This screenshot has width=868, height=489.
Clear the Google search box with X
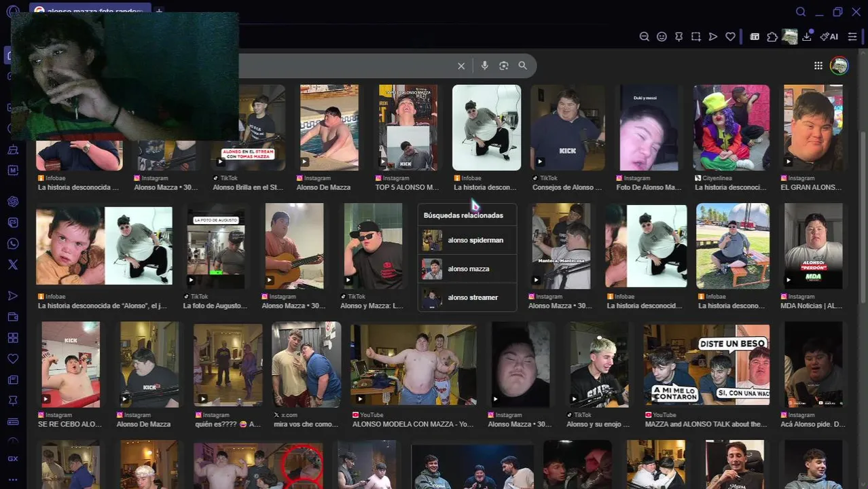(461, 66)
